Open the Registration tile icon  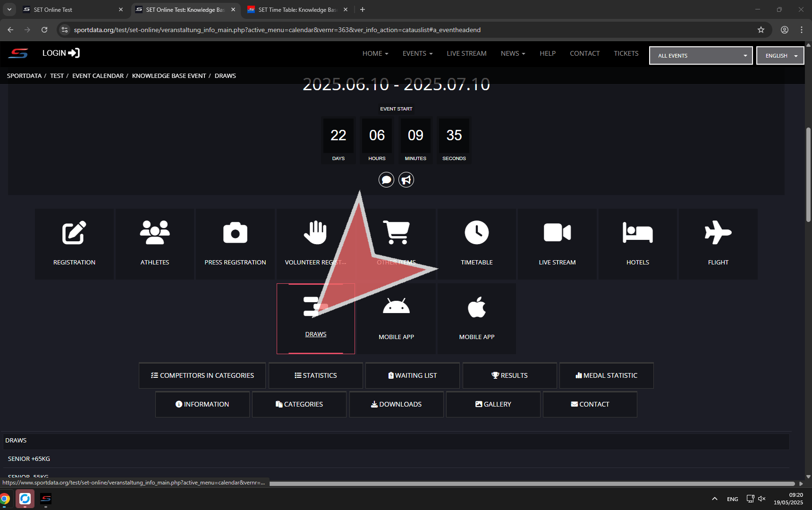coord(74,233)
